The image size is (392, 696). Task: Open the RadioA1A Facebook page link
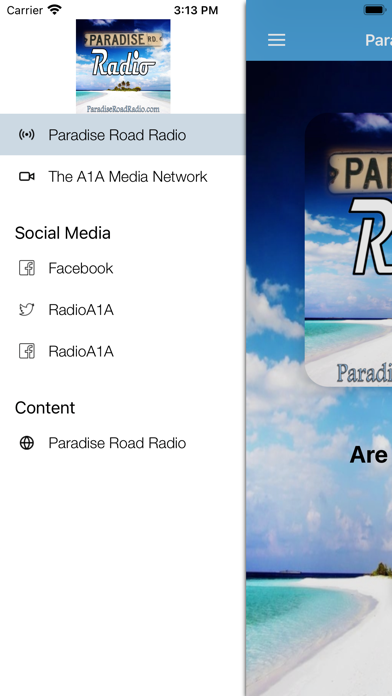[x=123, y=351]
